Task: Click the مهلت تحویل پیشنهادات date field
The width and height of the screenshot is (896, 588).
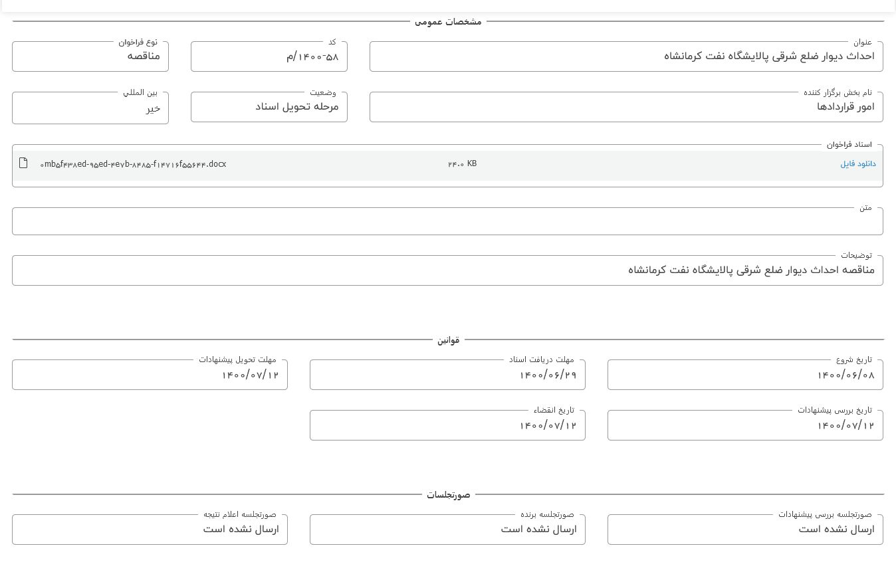Action: (x=150, y=375)
